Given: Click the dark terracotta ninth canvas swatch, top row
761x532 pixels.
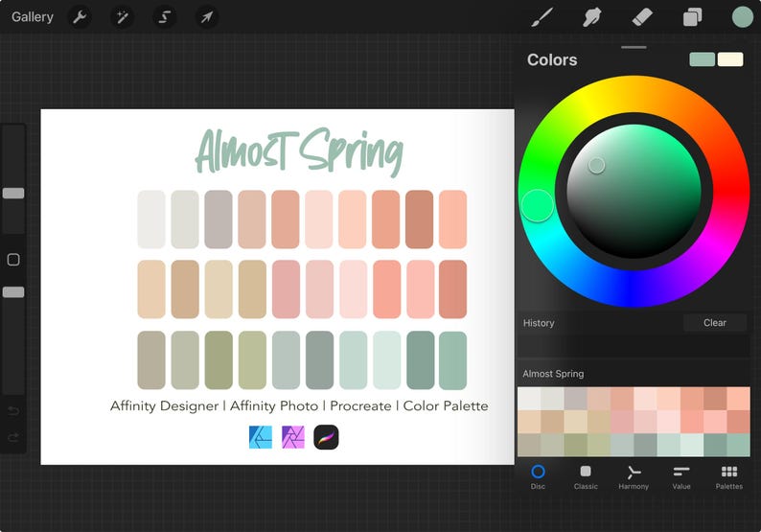Looking at the screenshot, I should pos(420,220).
